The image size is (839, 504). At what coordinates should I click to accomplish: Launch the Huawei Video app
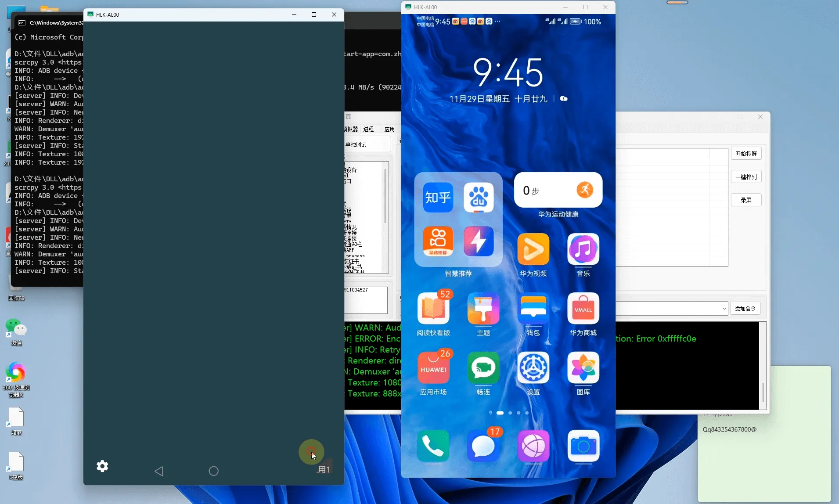(x=533, y=249)
